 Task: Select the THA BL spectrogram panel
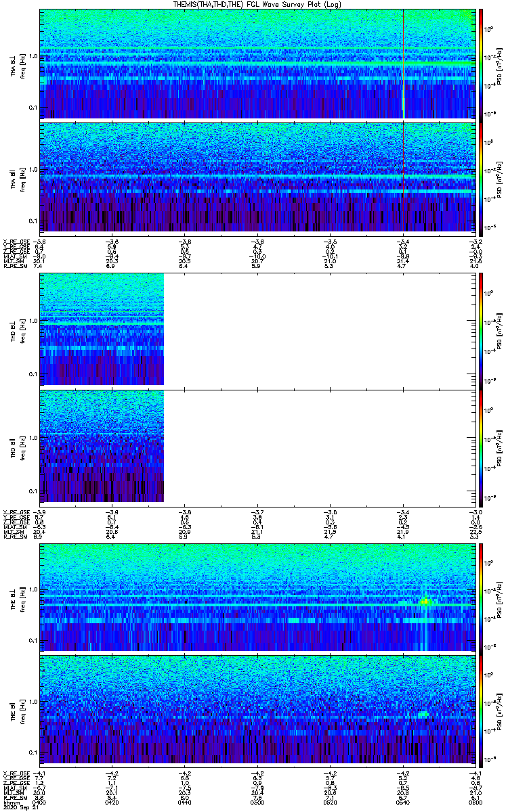click(x=257, y=64)
